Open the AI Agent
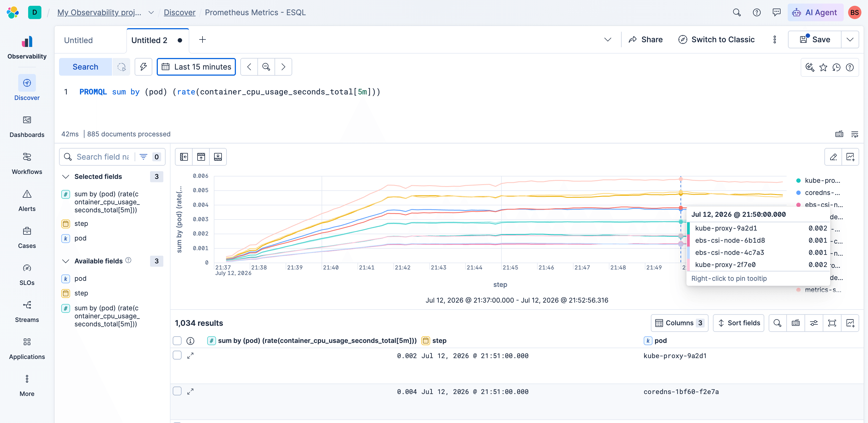Image resolution: width=868 pixels, height=423 pixels. click(x=815, y=12)
